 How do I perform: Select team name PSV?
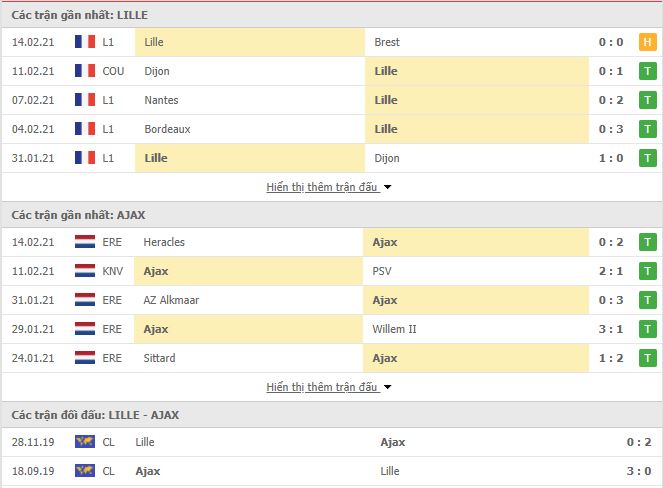(382, 271)
